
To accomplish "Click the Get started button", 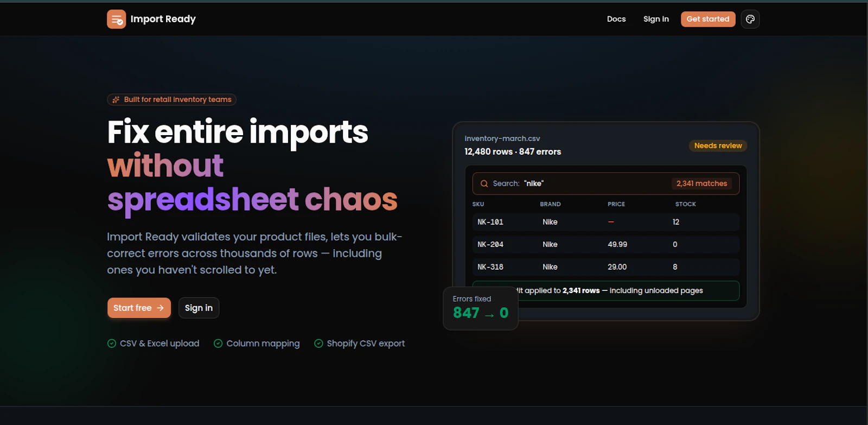I will (708, 19).
